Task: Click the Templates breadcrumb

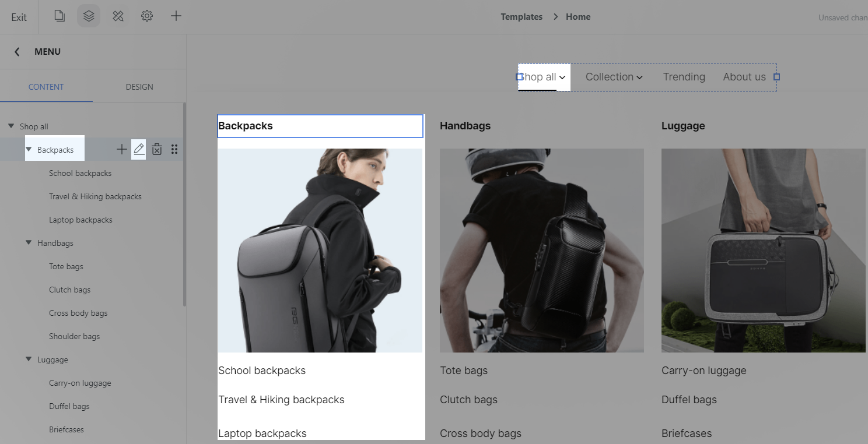Action: [521, 17]
